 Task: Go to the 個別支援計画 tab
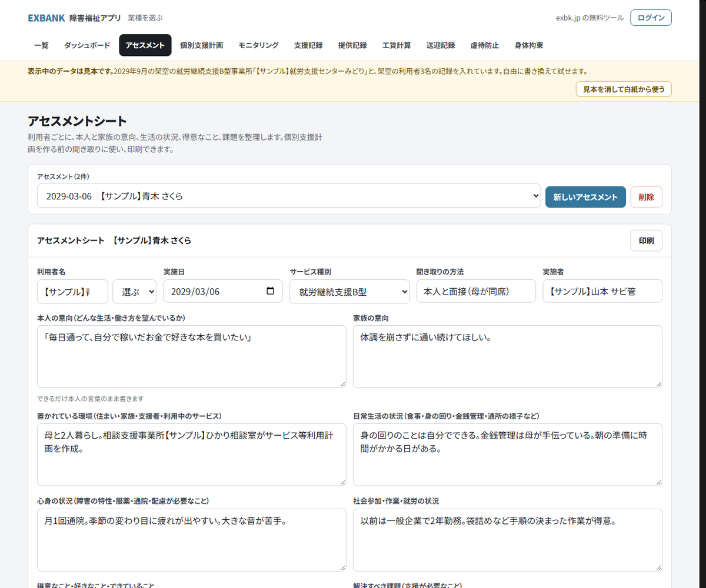click(202, 45)
